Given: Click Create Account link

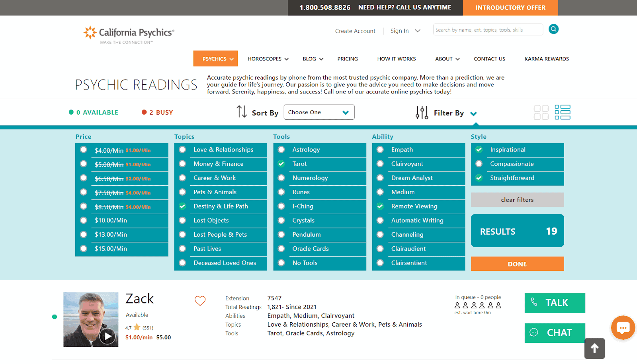Looking at the screenshot, I should [x=355, y=31].
